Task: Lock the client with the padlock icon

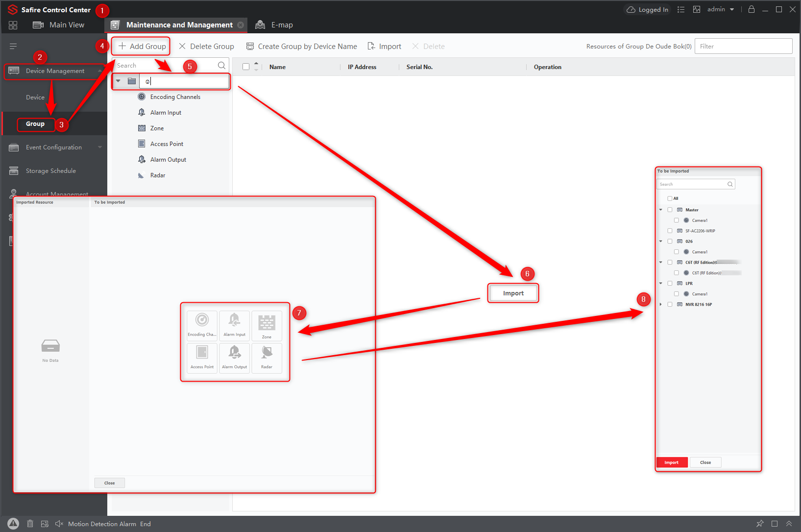Action: (752, 9)
